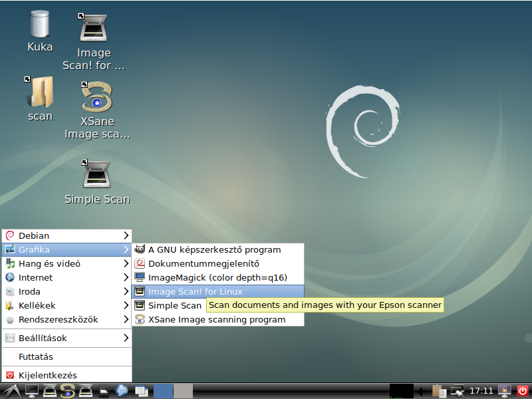Image resolution: width=532 pixels, height=399 pixels.
Task: Expand the Beállítások submenu
Action: [66, 338]
